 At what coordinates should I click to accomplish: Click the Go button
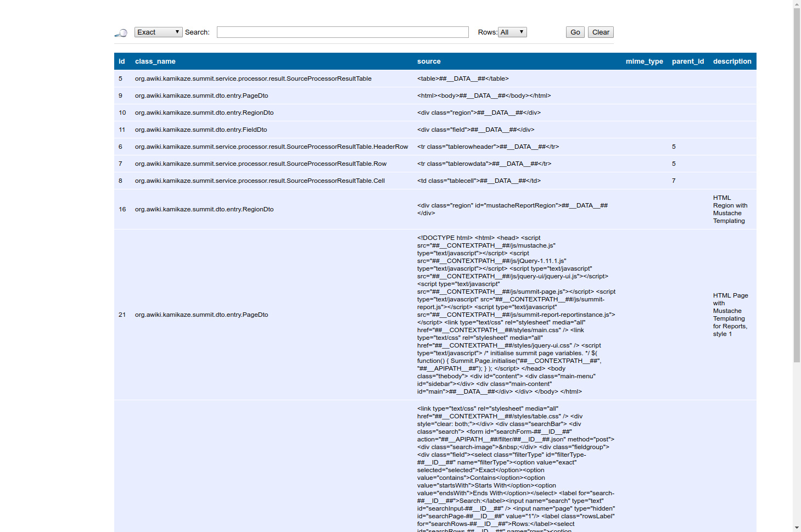click(575, 32)
